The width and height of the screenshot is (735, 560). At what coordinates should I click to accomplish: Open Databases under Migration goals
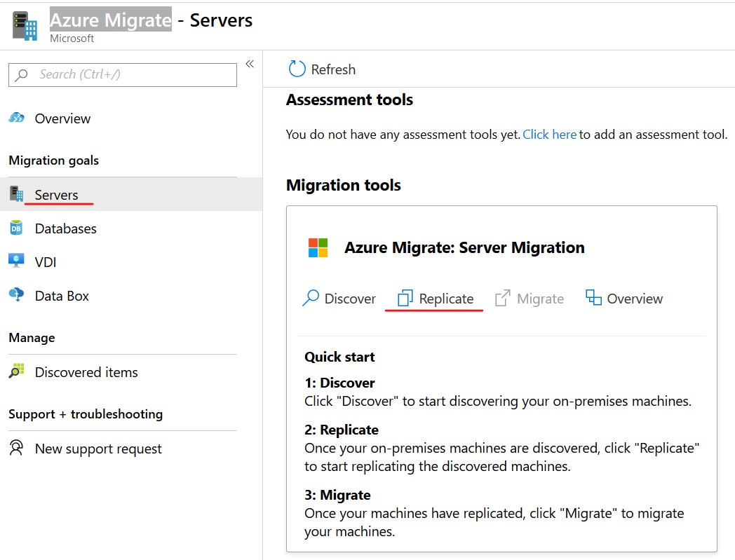pos(66,228)
